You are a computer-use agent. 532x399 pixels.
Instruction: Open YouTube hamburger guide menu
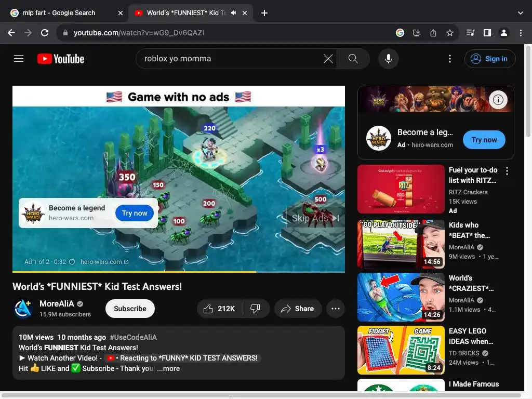19,59
